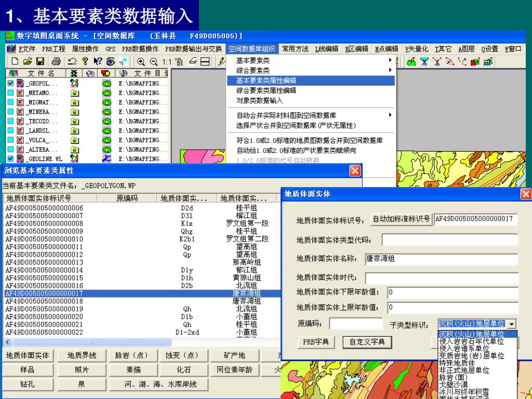Click the traffic light column header icon

tap(74, 73)
